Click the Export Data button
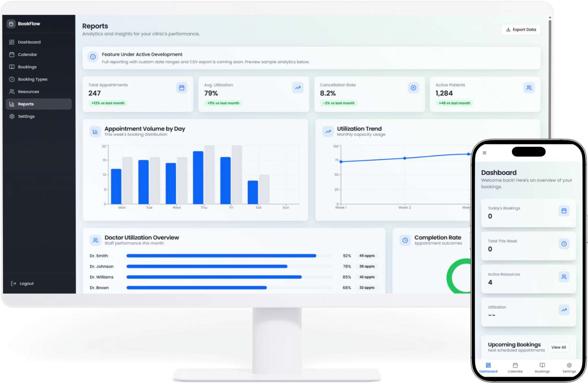Screen dimensions: 588x383 click(521, 30)
